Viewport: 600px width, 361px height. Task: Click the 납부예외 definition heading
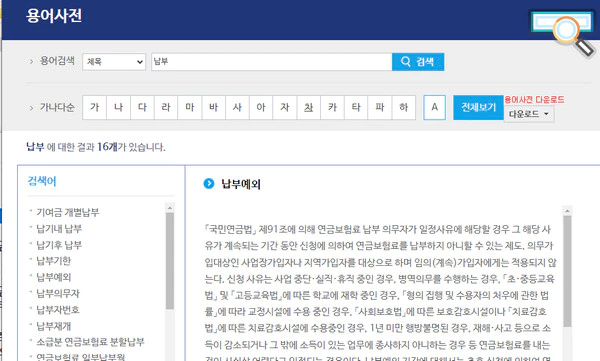tap(241, 184)
